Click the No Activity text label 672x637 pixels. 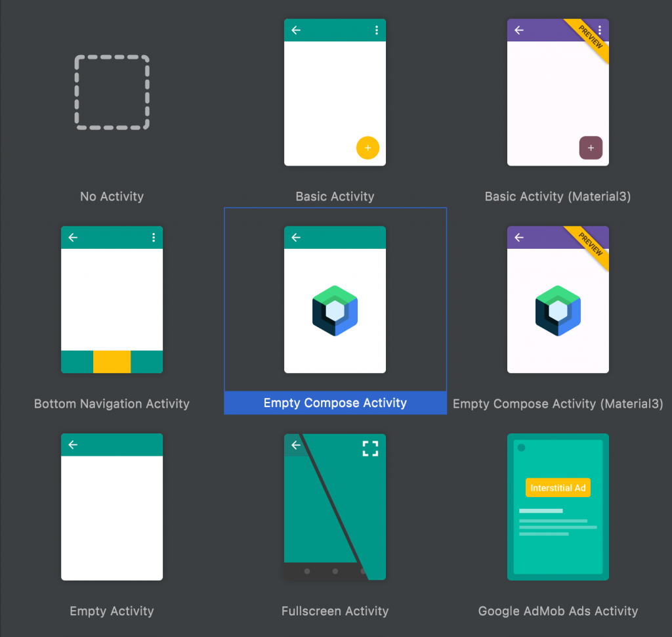click(112, 196)
